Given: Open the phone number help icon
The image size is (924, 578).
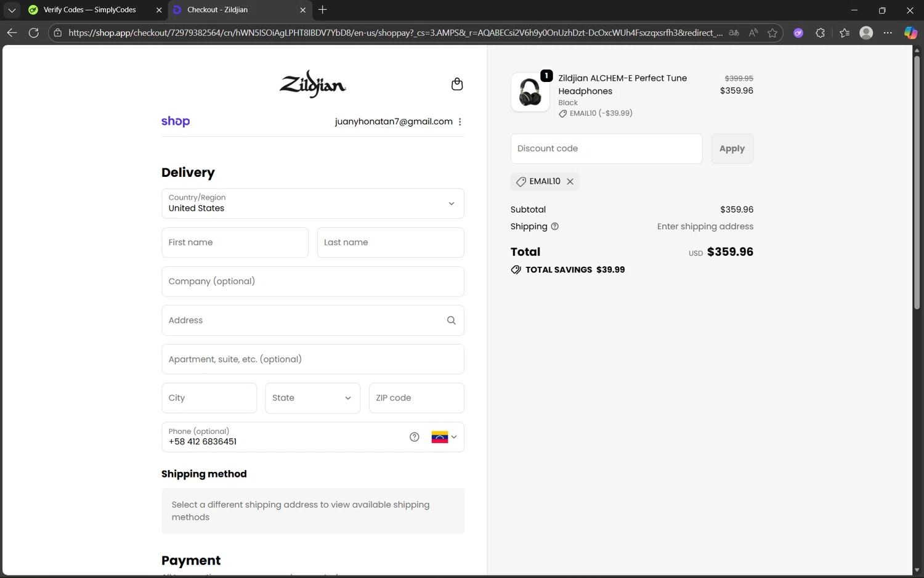Looking at the screenshot, I should [414, 437].
